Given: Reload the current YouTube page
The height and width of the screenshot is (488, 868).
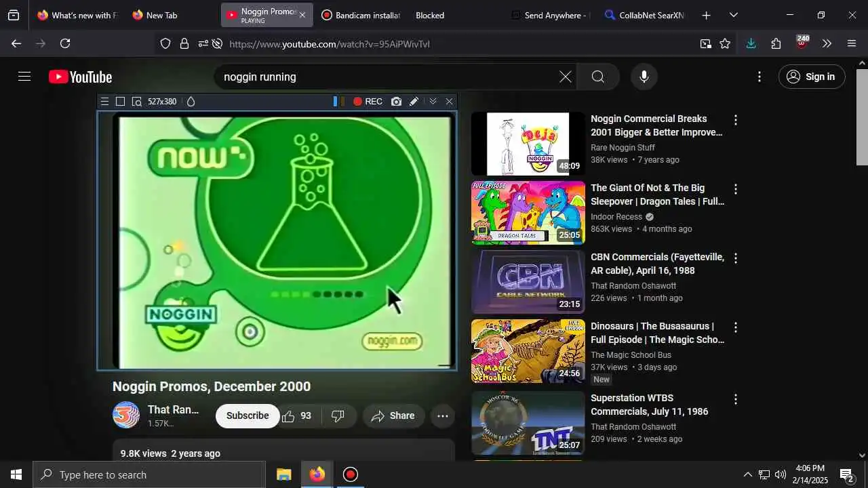Looking at the screenshot, I should (x=65, y=43).
